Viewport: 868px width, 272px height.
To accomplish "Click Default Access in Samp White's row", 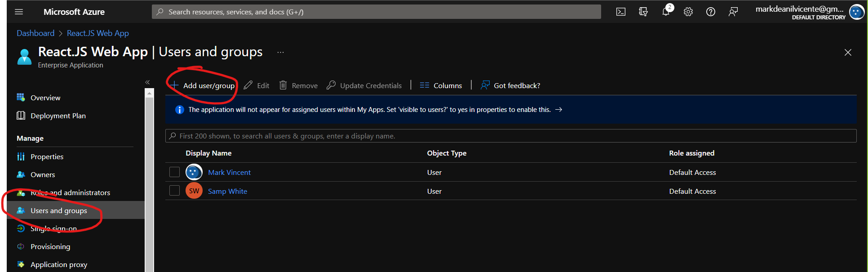I will coord(692,191).
